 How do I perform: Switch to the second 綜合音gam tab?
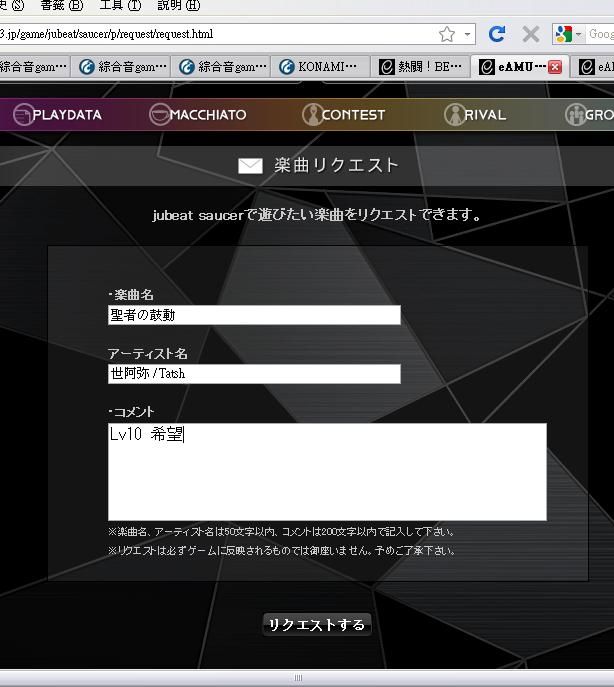[x=120, y=67]
